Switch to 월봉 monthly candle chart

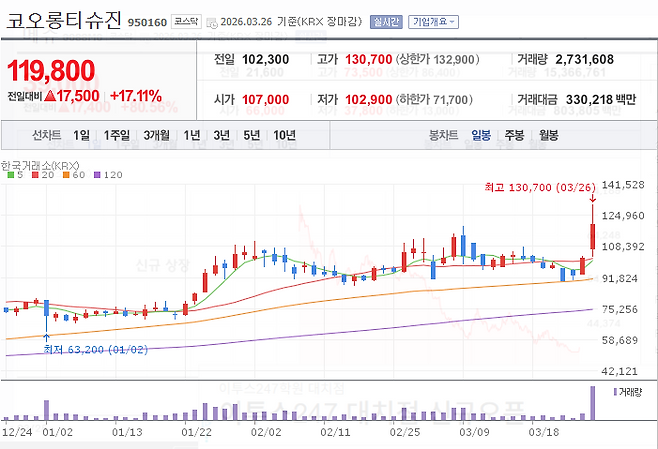[x=548, y=135]
